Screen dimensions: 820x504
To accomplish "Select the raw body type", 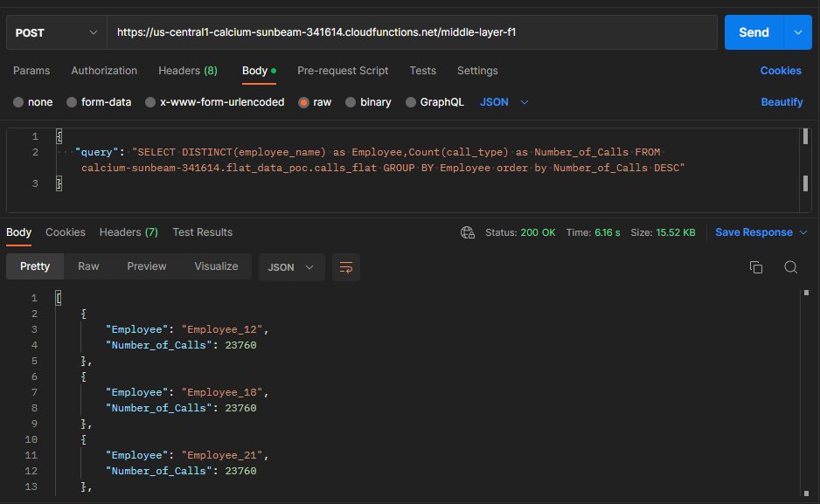I will click(x=315, y=102).
